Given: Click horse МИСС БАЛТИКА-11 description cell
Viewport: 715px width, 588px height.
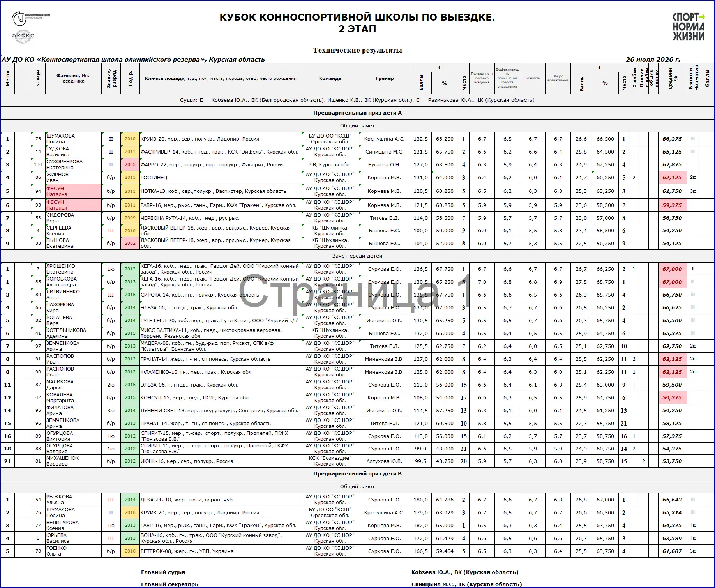Looking at the screenshot, I should click(221, 333).
